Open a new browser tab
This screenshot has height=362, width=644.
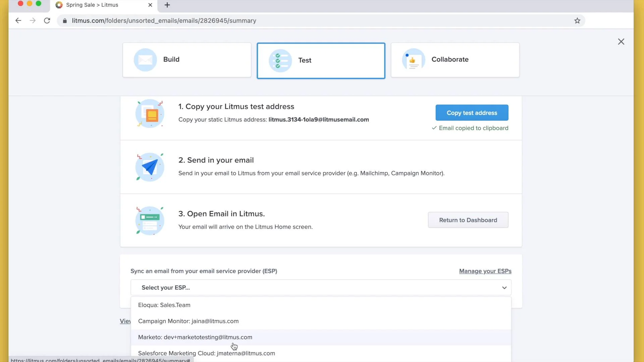tap(167, 5)
